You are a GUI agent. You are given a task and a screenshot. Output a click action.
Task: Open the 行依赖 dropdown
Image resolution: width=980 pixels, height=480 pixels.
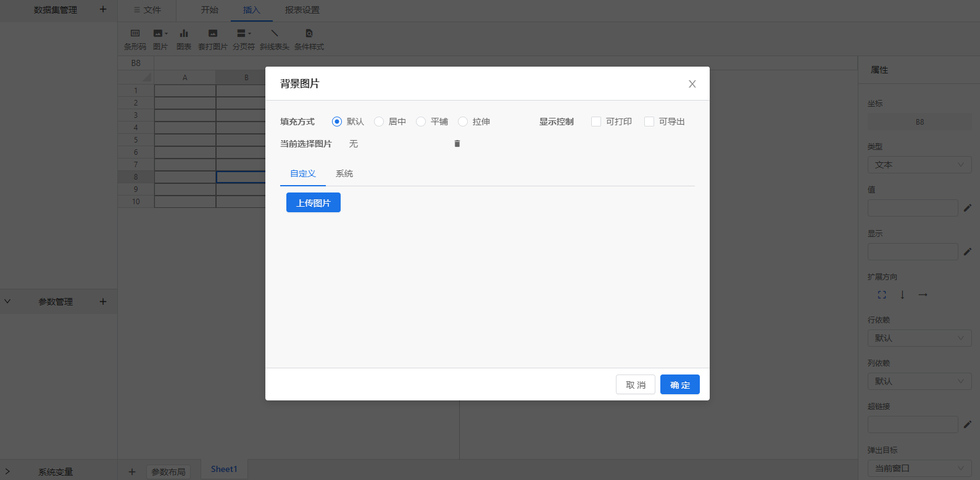(920, 338)
